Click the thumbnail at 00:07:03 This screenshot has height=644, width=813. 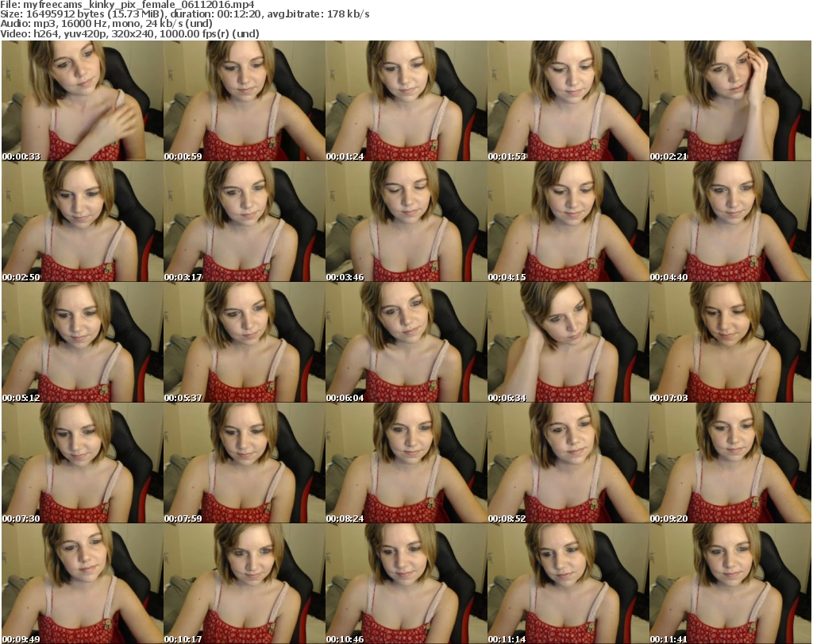coord(730,342)
